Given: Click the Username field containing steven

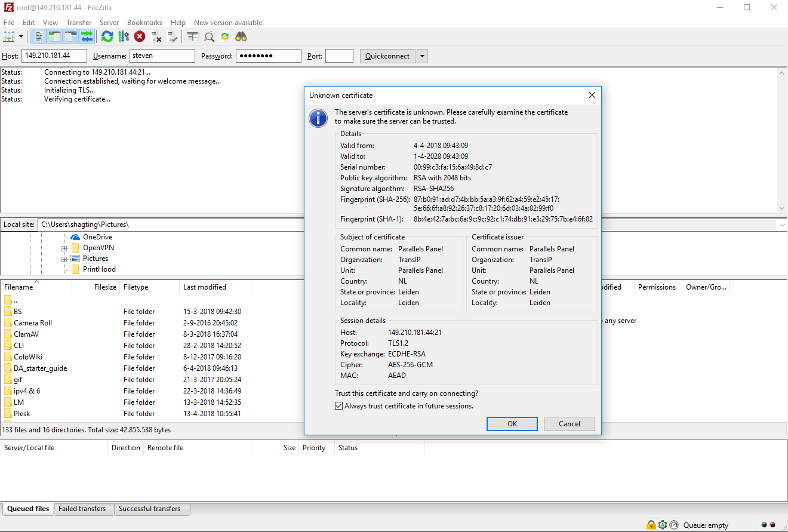Looking at the screenshot, I should point(162,56).
